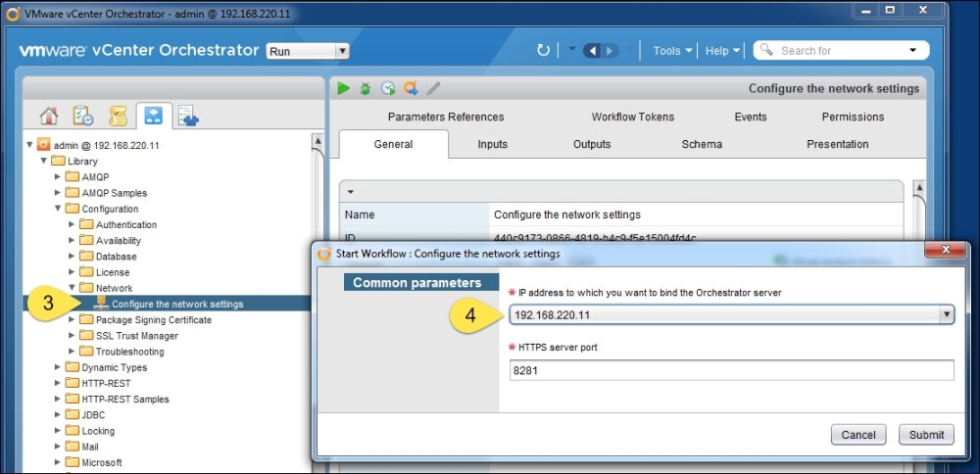Collapse the General section arrow

click(x=351, y=191)
